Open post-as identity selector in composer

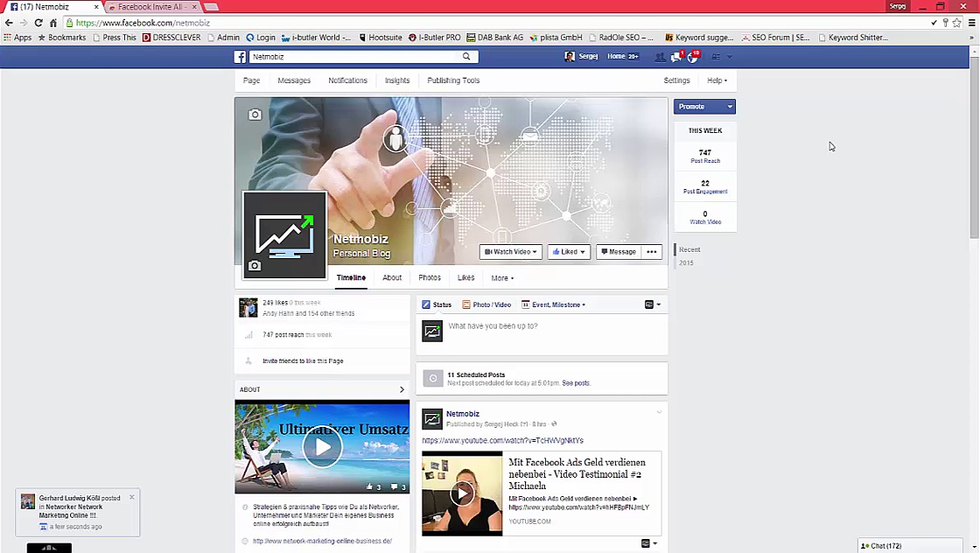click(653, 304)
